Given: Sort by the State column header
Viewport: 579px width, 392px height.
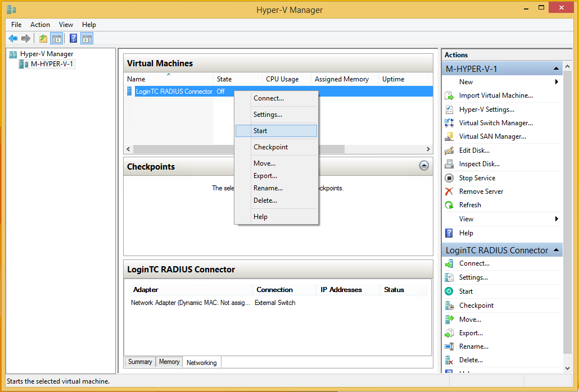Looking at the screenshot, I should tap(238, 79).
